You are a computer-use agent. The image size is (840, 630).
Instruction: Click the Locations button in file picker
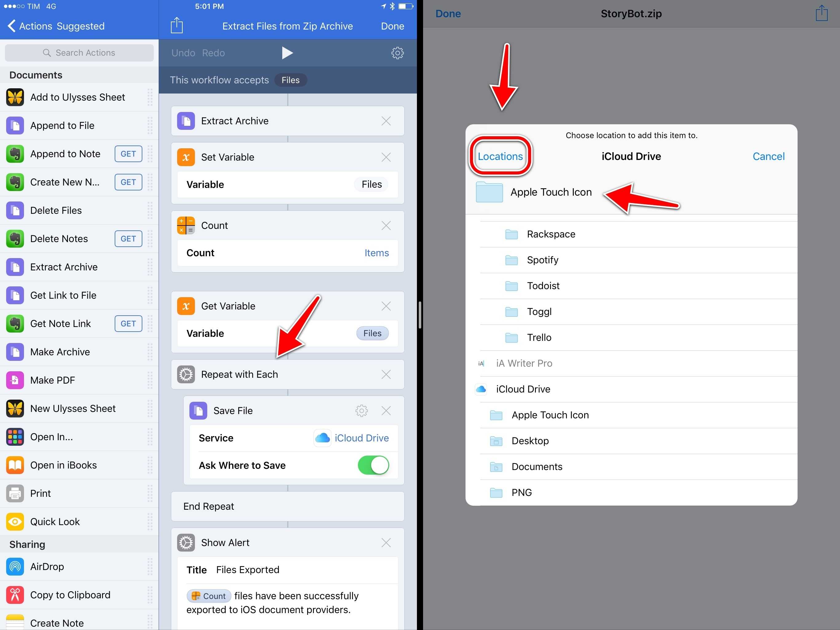(499, 157)
